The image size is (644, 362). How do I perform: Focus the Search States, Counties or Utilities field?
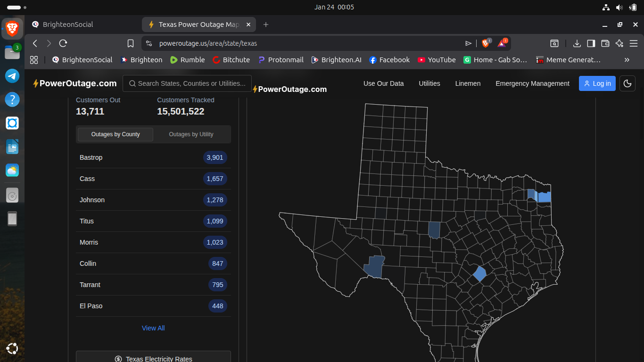(187, 83)
